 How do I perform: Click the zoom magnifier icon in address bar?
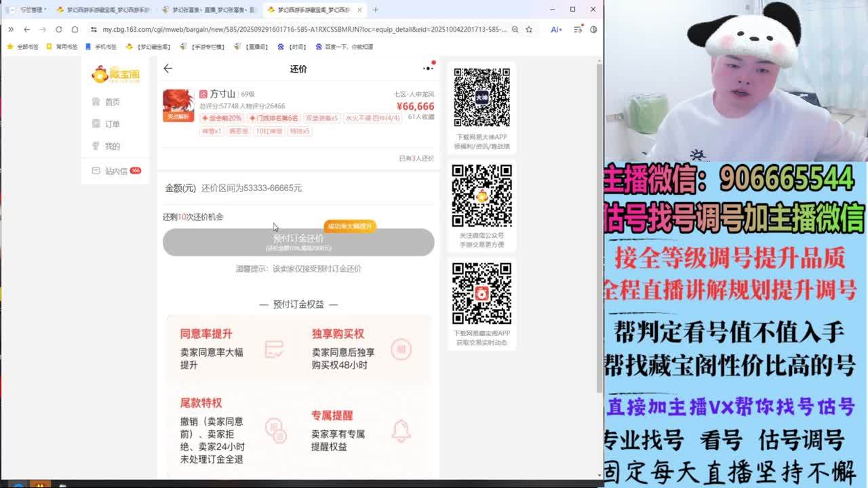coord(515,29)
